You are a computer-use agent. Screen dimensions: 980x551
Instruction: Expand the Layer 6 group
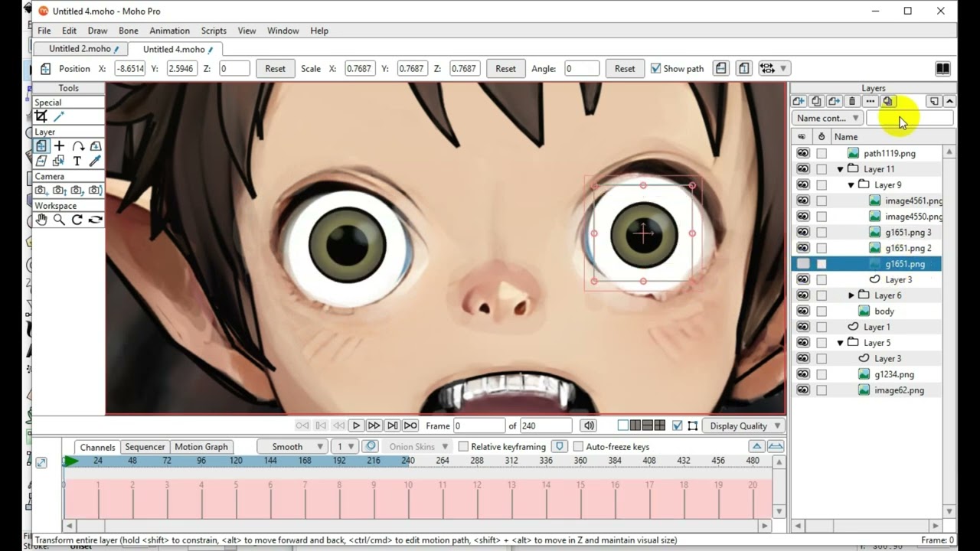point(851,295)
